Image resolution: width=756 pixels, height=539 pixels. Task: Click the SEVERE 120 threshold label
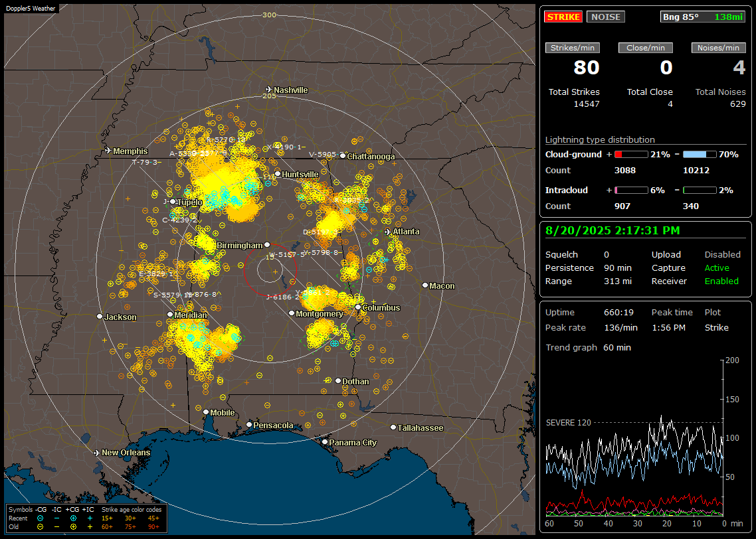pos(568,422)
